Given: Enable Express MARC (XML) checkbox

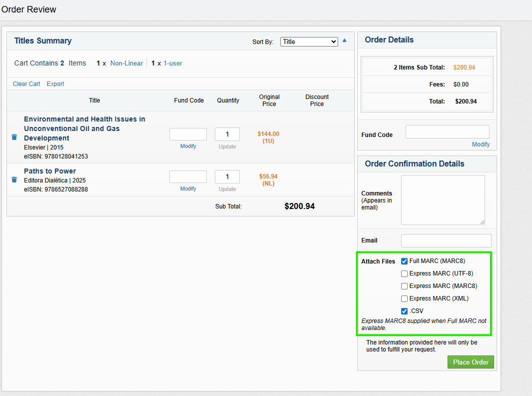Looking at the screenshot, I should pyautogui.click(x=404, y=299).
